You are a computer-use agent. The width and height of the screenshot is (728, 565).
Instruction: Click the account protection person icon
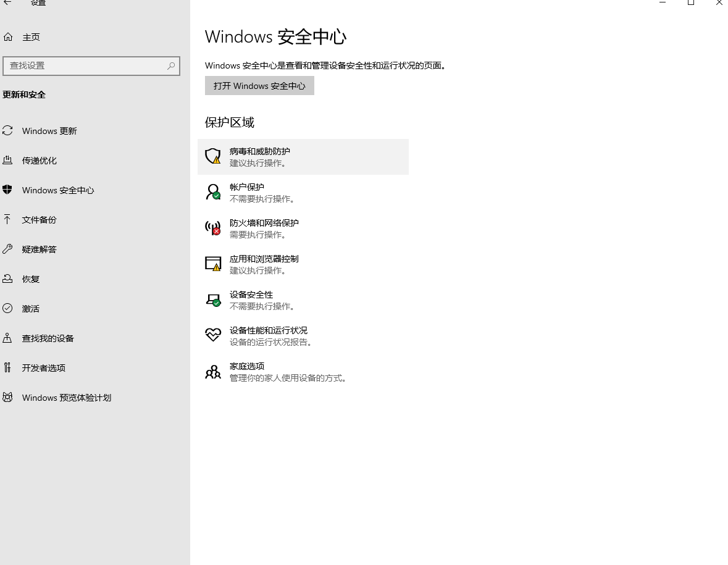[213, 192]
